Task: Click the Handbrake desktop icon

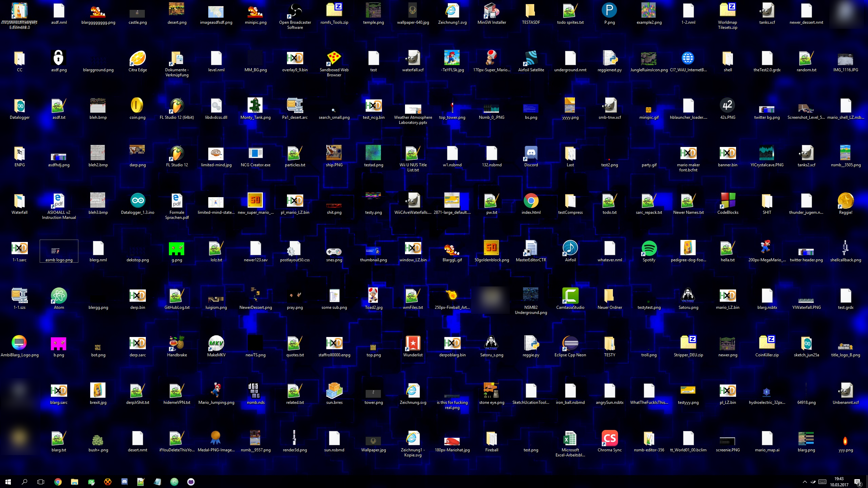Action: click(x=177, y=343)
